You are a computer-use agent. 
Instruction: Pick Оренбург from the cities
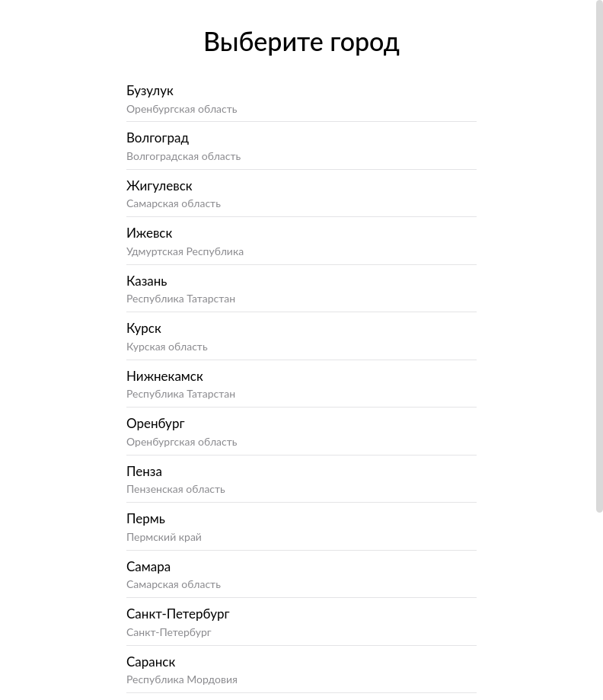(x=155, y=424)
